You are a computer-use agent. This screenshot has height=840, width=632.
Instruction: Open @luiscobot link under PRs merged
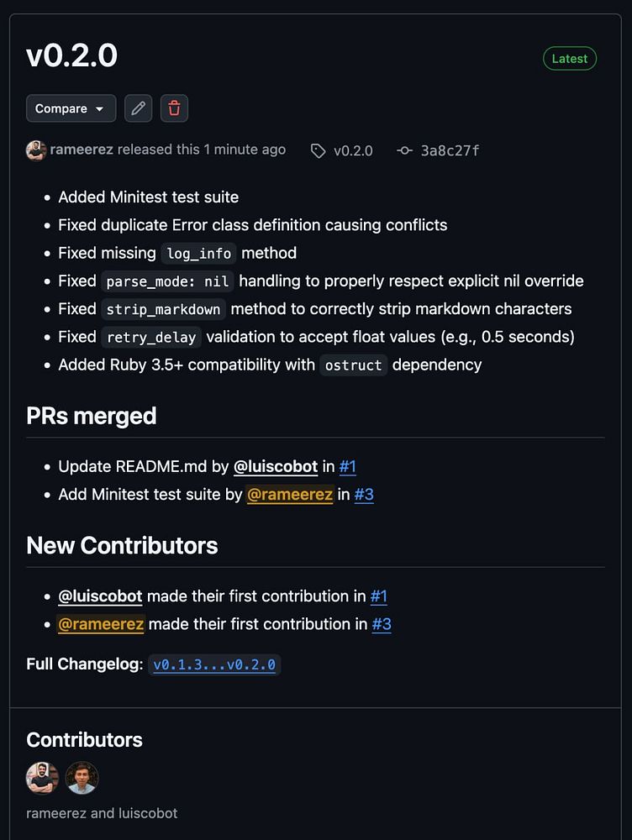coord(276,466)
